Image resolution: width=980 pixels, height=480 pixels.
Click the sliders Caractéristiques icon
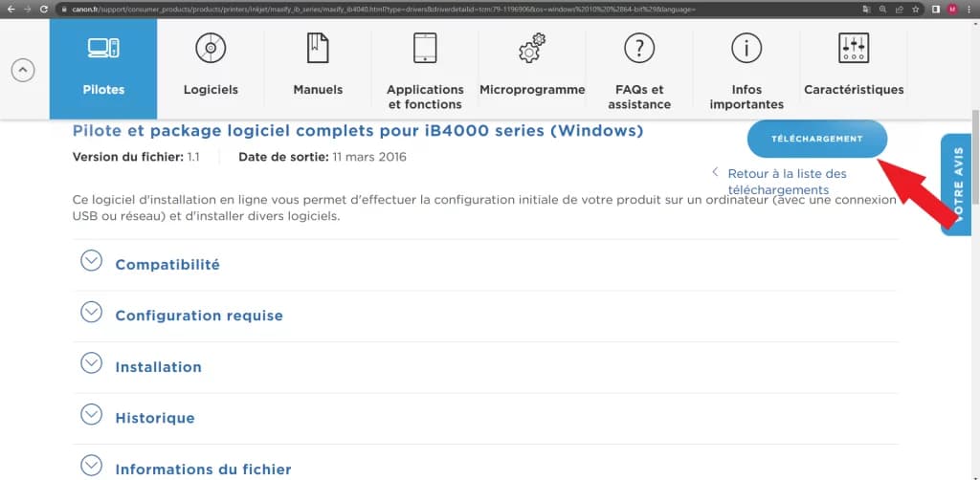(853, 48)
